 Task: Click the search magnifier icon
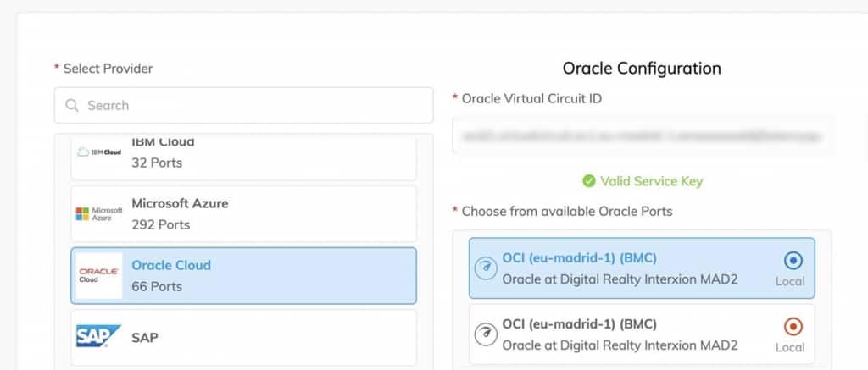pyautogui.click(x=71, y=106)
